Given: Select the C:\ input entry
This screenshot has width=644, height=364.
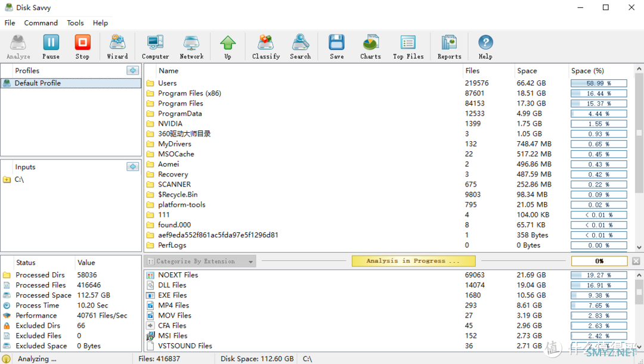Looking at the screenshot, I should pos(70,179).
